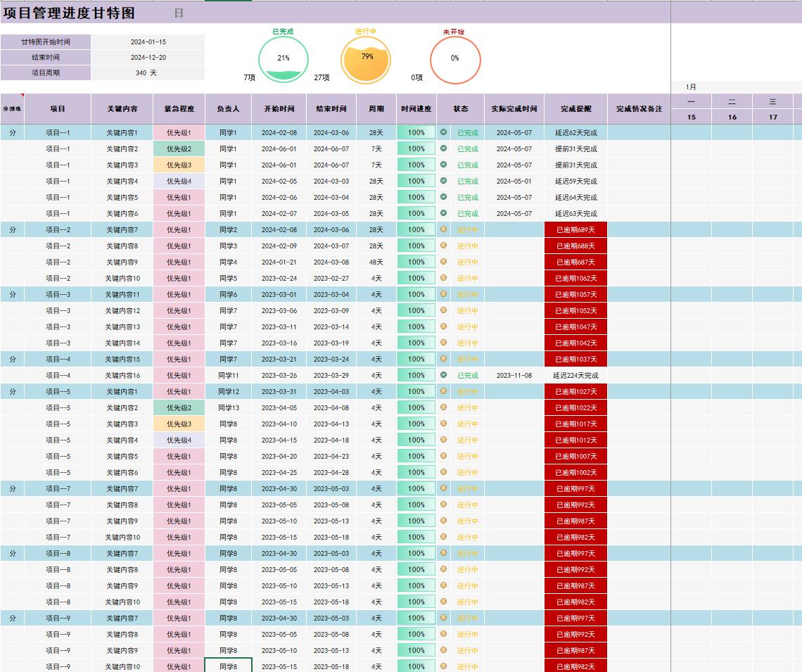Click the 完成情况备注 column header

(639, 109)
